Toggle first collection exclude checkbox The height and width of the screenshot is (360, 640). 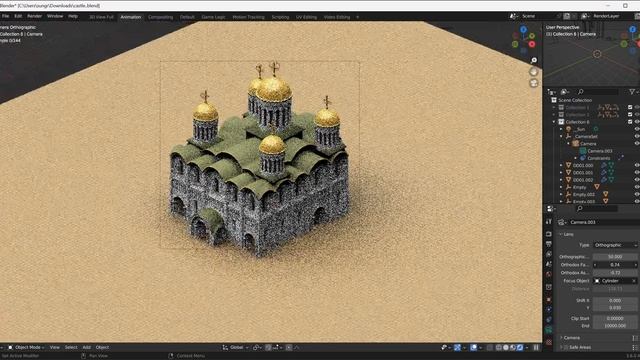tap(630, 107)
